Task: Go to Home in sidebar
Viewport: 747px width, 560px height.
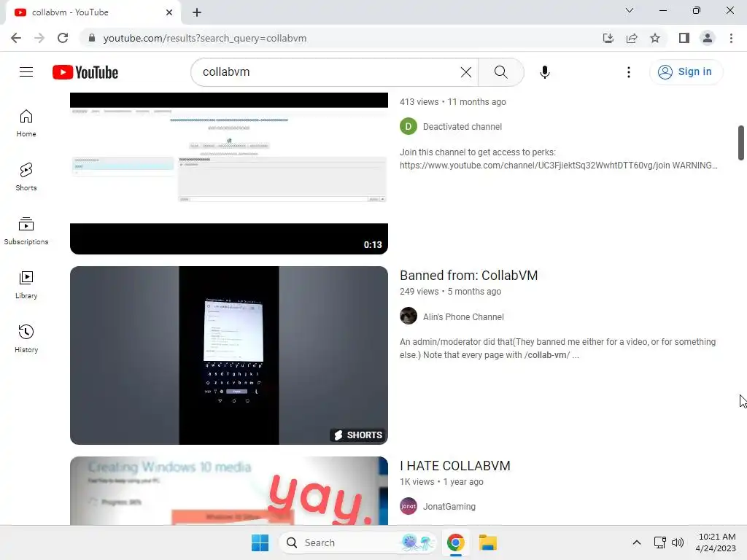Action: tap(26, 122)
